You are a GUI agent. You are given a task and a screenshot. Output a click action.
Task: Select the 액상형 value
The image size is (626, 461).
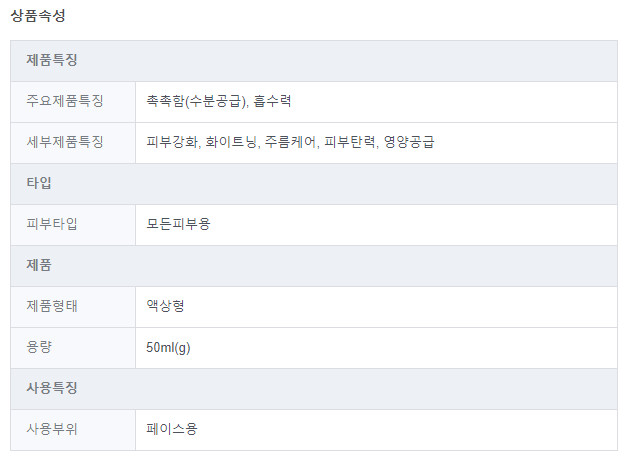[165, 306]
